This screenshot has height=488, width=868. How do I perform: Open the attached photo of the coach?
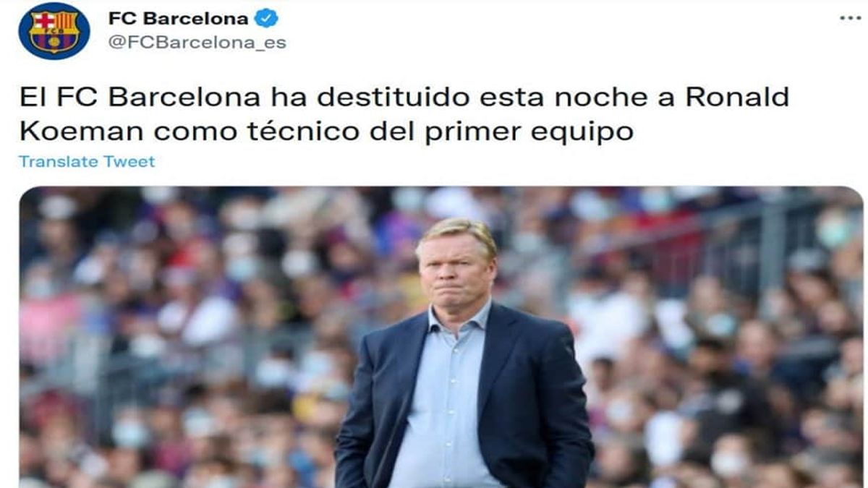point(441,337)
